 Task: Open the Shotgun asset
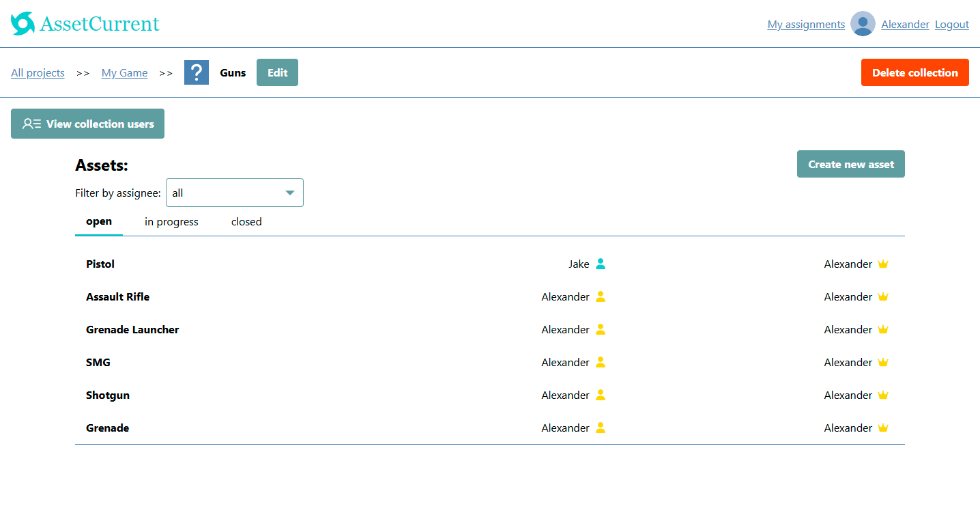click(108, 395)
